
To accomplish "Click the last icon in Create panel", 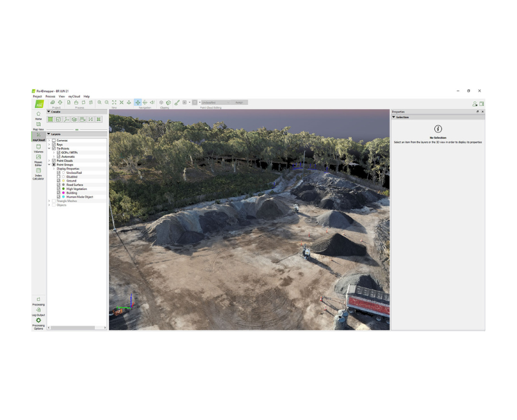I will coord(99,120).
